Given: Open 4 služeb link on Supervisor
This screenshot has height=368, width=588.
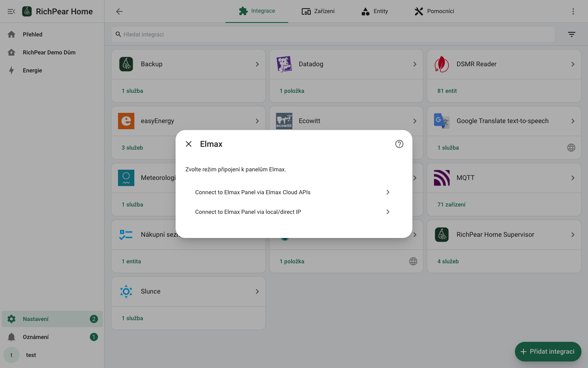Looking at the screenshot, I should (448, 261).
